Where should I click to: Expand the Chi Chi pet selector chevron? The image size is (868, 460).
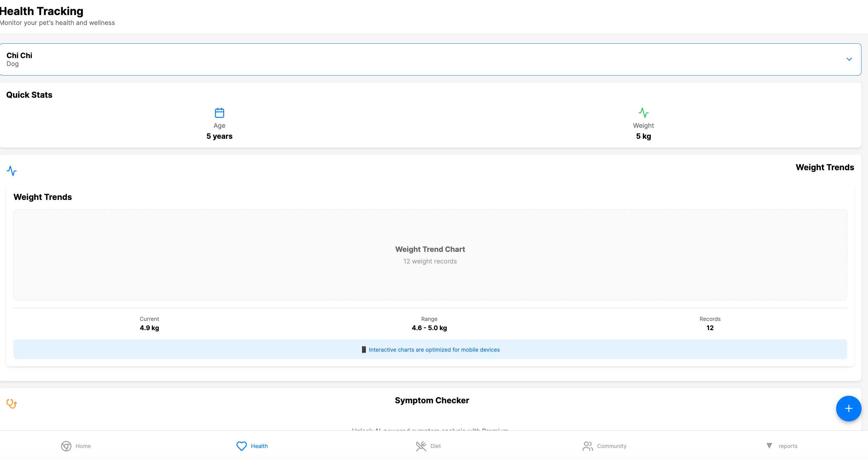tap(849, 59)
